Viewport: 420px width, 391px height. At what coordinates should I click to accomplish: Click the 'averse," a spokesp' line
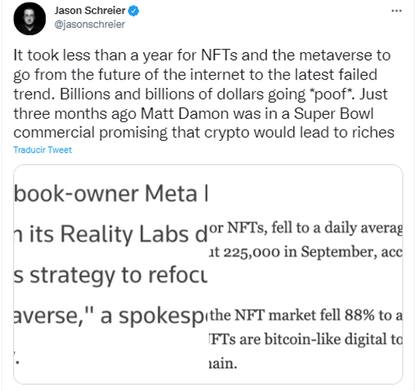(x=110, y=315)
